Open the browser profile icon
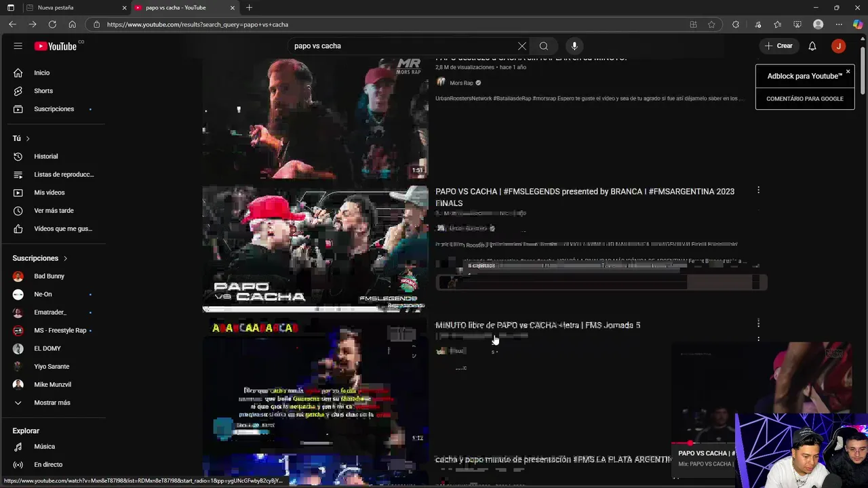868x488 pixels. 818,24
